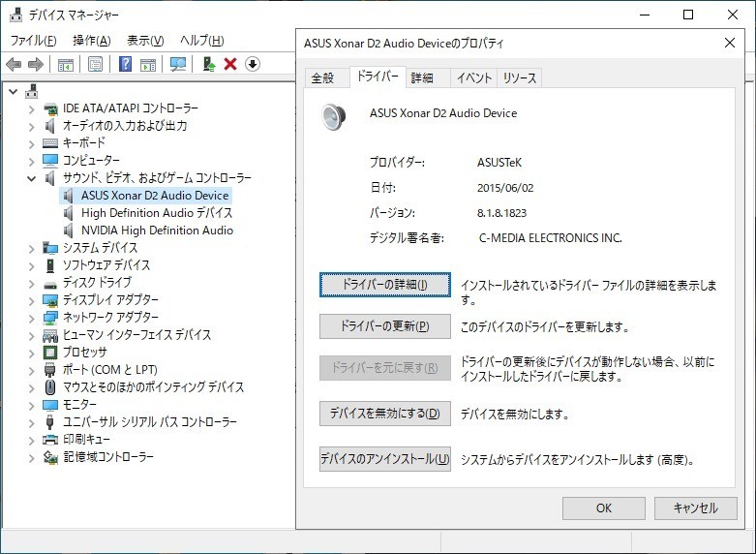The width and height of the screenshot is (756, 554).
Task: Click the キーボード keyboard icon
Action: tap(50, 143)
